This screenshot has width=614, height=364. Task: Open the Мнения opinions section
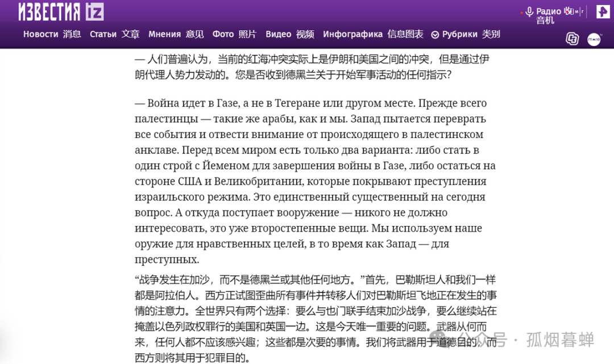[176, 35]
